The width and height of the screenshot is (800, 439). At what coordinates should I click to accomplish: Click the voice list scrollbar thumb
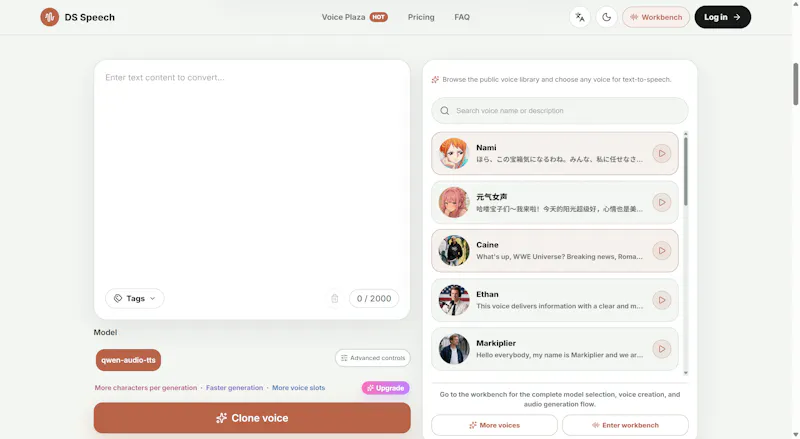(x=686, y=172)
